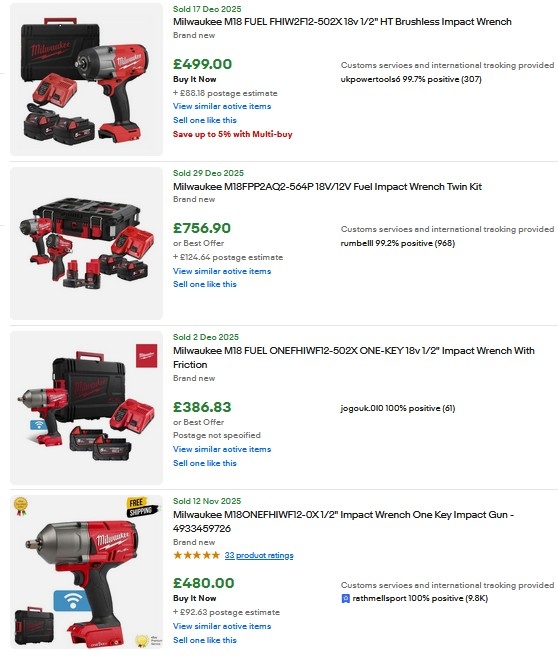Screen dimensions: 558x662
Task: Click the five-star rating icons
Action: tap(197, 555)
